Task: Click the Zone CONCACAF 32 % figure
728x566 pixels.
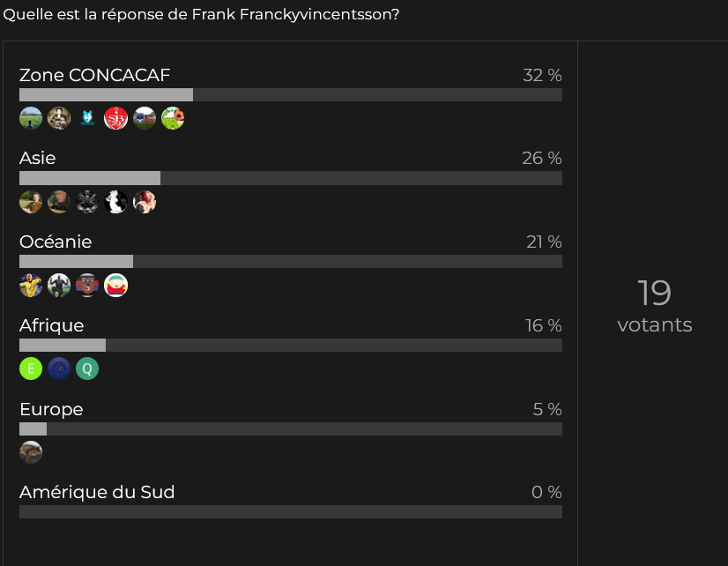Action: [542, 75]
